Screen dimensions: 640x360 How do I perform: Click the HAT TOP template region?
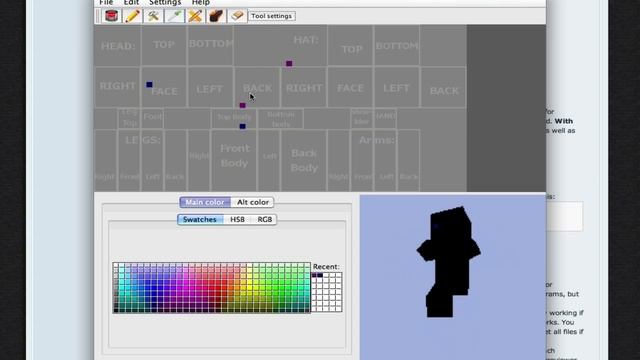[x=350, y=45]
